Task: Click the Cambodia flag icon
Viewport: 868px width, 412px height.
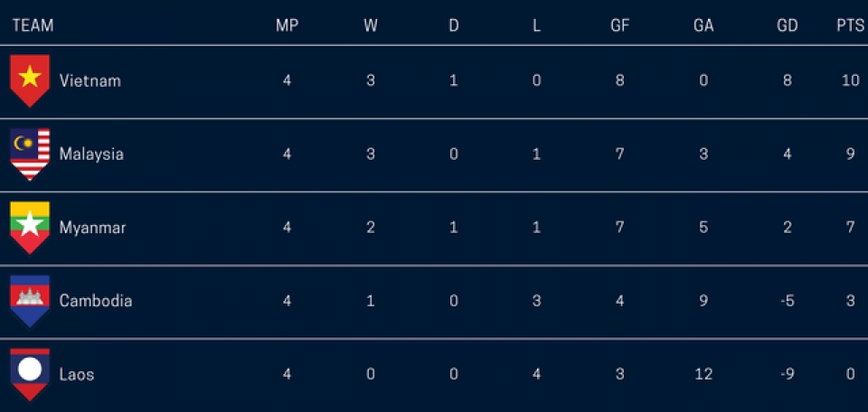Action: tap(29, 300)
